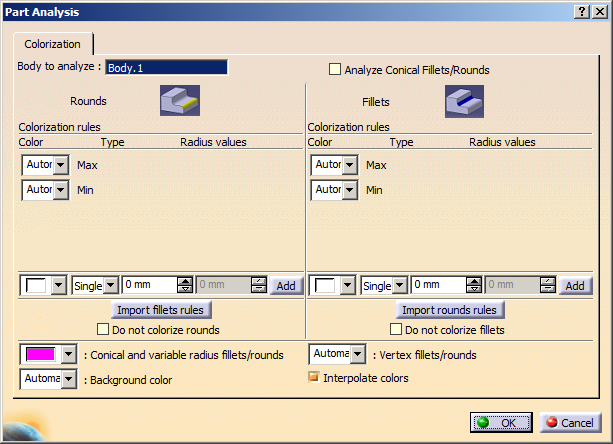Increase the Rounds radius value spinner

tap(184, 281)
